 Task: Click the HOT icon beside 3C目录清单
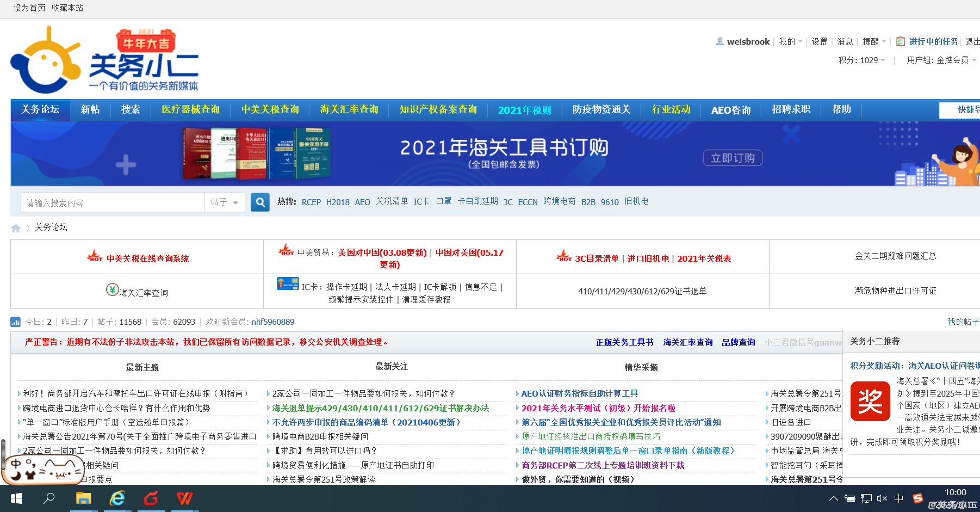[564, 256]
